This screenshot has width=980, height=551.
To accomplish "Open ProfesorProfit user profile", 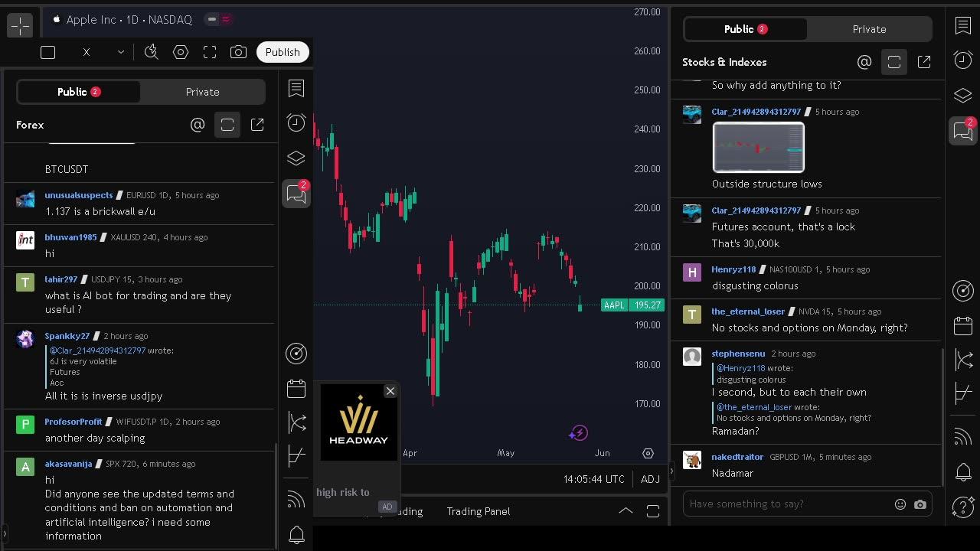I will 73,422.
